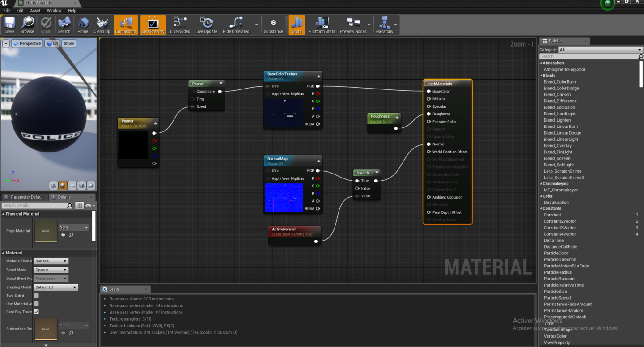Viewport: 644px width, 347px height.
Task: Switch to the Details tab
Action: pos(64,197)
